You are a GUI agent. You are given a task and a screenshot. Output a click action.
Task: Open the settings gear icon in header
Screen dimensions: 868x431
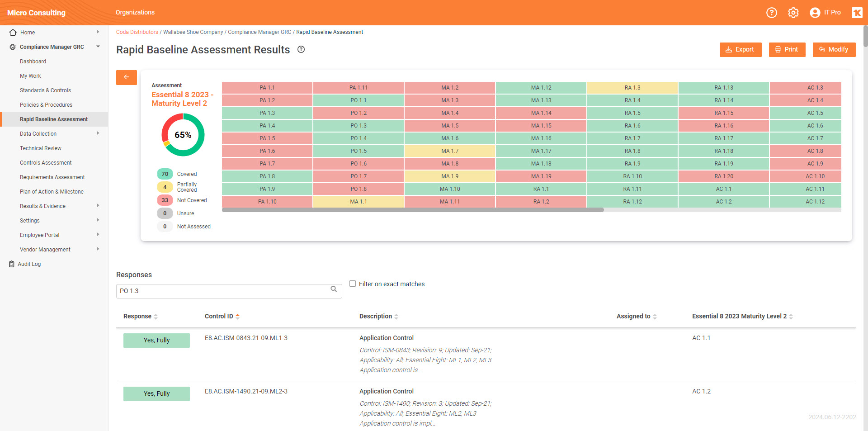coord(793,13)
